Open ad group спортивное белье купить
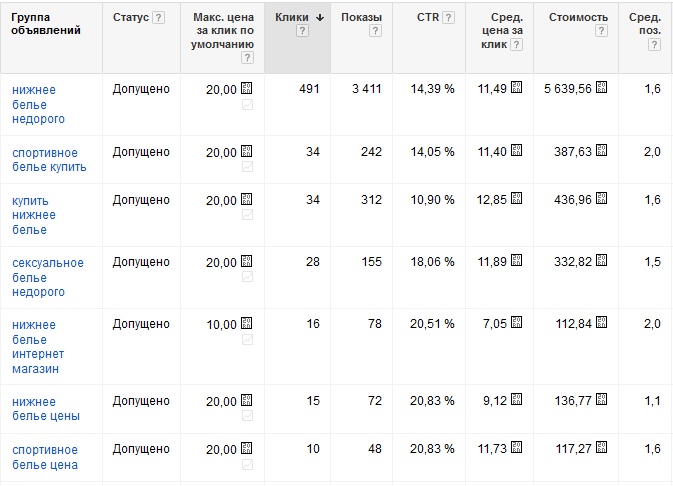The height and width of the screenshot is (486, 673). point(49,160)
